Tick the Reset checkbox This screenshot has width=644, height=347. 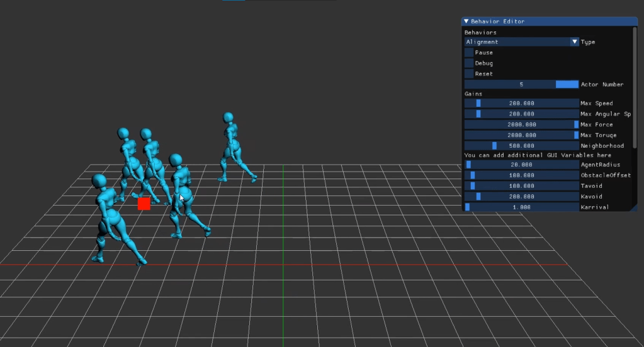469,74
